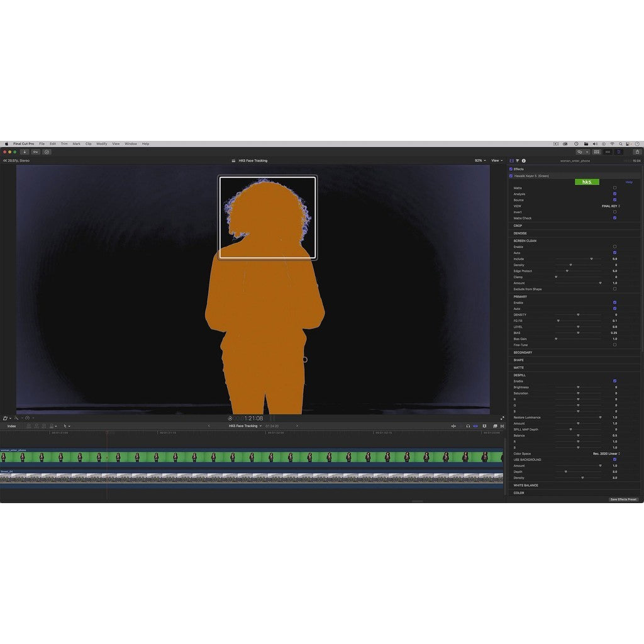The image size is (644, 644).
Task: Open the select arrow tool dropdown
Action: tap(67, 426)
